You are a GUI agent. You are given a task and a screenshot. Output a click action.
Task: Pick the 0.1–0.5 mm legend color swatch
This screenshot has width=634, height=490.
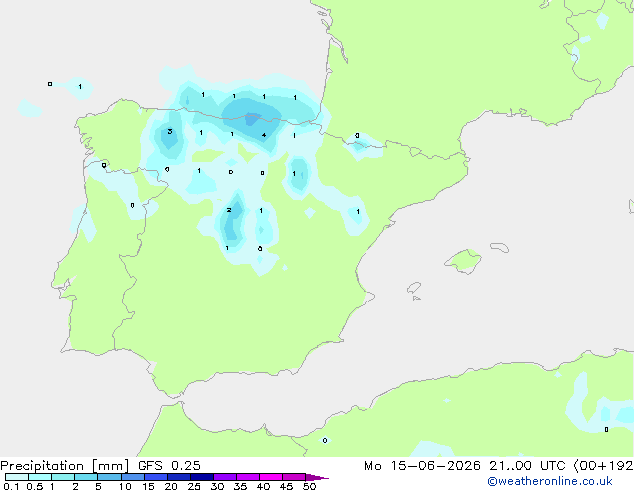(17, 477)
